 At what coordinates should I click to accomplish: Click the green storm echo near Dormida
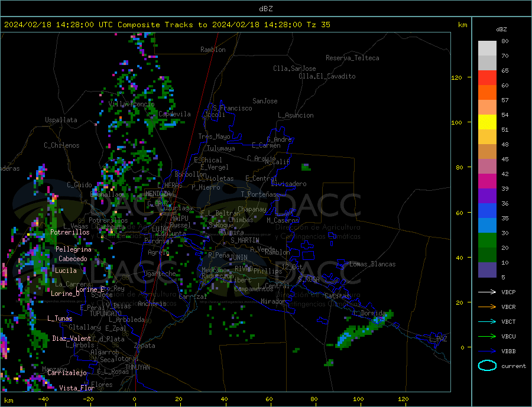365,330
